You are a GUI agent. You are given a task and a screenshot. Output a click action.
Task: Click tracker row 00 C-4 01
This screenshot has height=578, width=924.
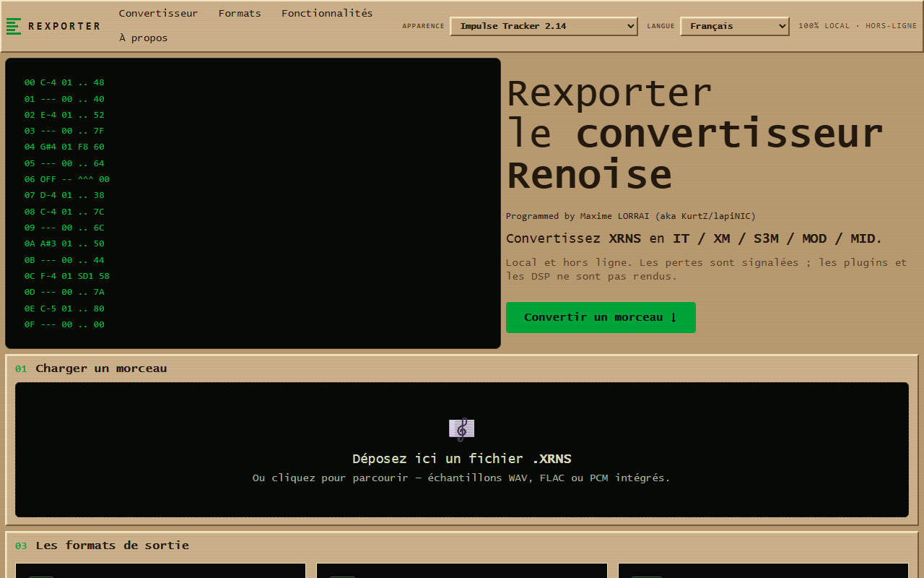coord(64,82)
